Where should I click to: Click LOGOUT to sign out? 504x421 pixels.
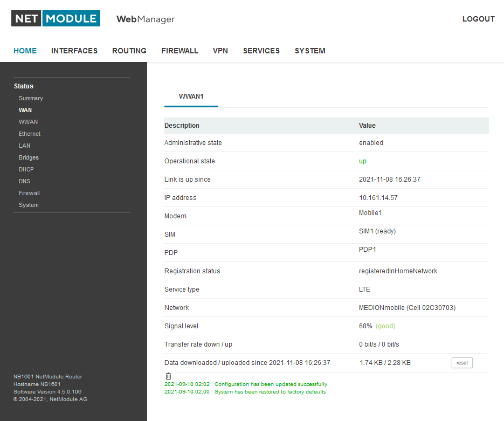click(478, 19)
